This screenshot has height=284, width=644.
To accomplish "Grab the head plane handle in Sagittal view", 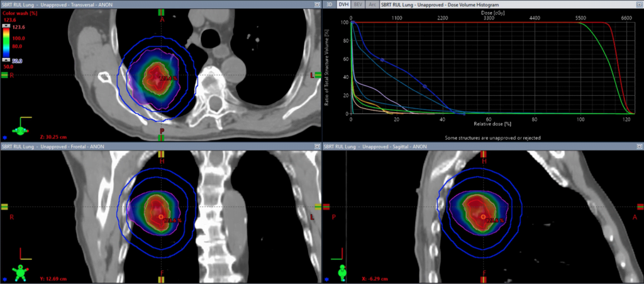I will click(x=484, y=154).
